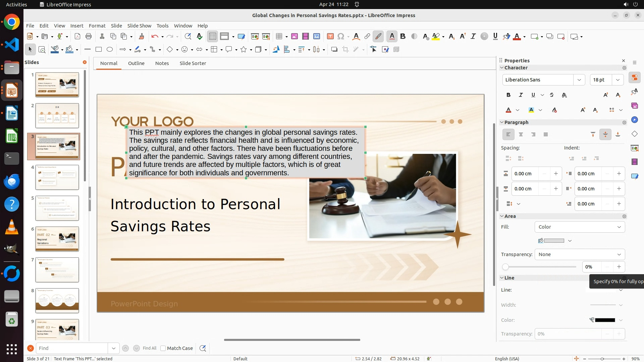Enable the Match Case checkbox
This screenshot has height=362, width=644.
[163, 348]
